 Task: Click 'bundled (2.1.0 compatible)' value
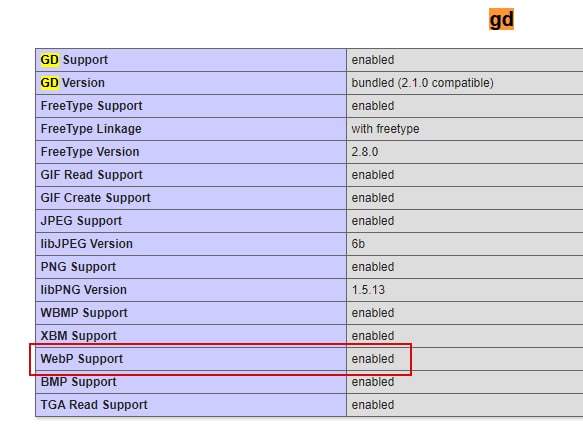click(422, 83)
